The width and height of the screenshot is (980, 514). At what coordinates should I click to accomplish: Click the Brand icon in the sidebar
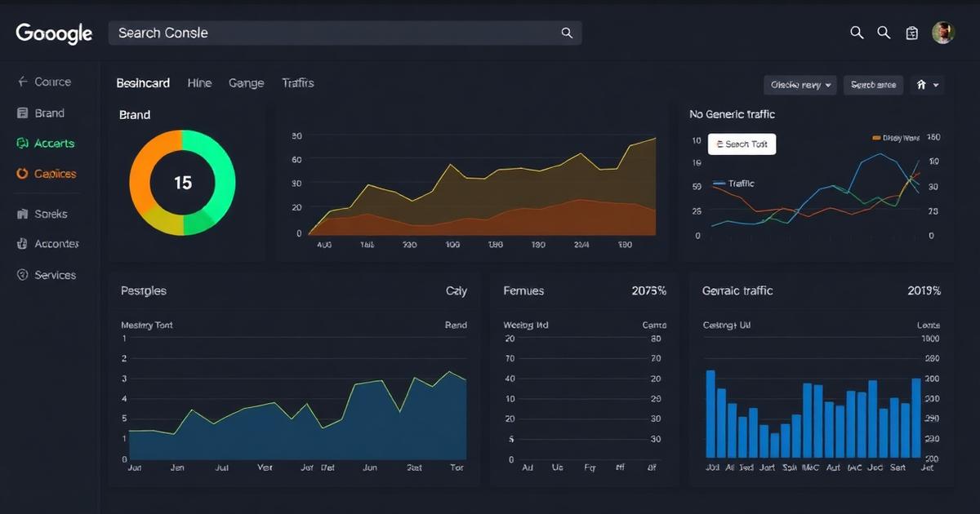22,113
